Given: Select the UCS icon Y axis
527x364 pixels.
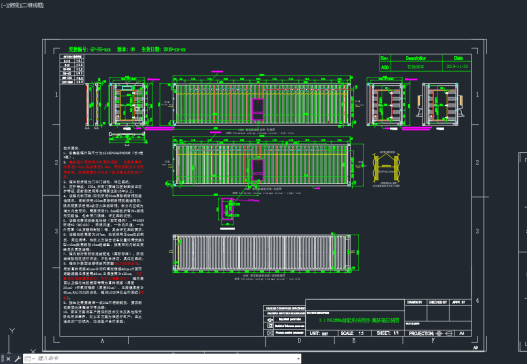Looking at the screenshot, I should coord(12,331).
